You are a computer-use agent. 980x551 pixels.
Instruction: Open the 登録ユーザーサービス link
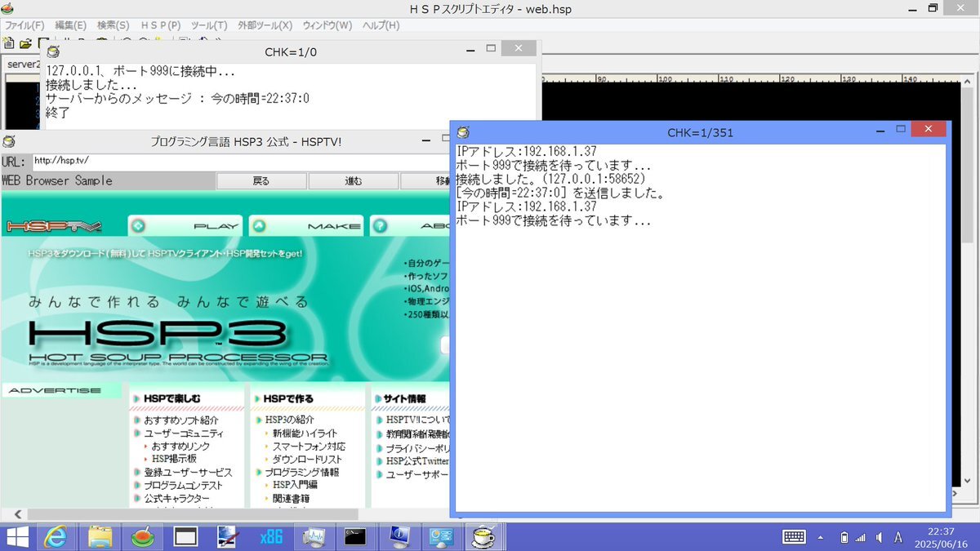pyautogui.click(x=189, y=472)
